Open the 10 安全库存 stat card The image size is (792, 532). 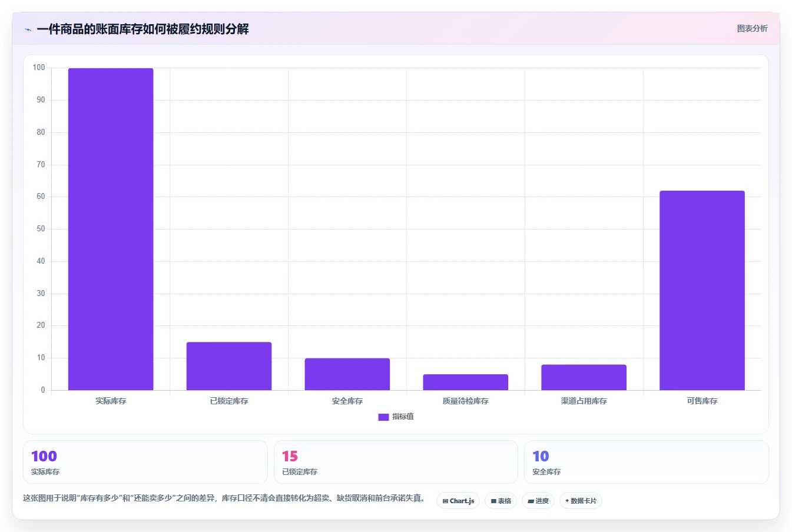pyautogui.click(x=647, y=462)
